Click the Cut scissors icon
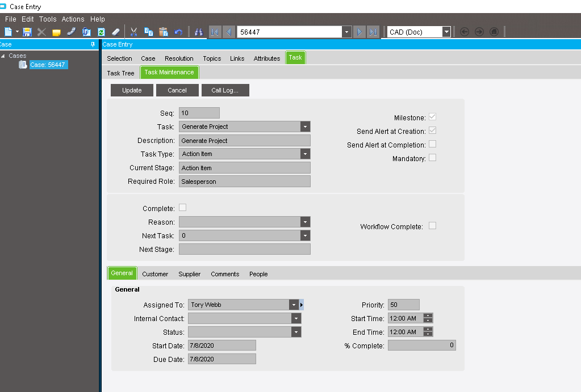This screenshot has height=392, width=581. tap(134, 32)
